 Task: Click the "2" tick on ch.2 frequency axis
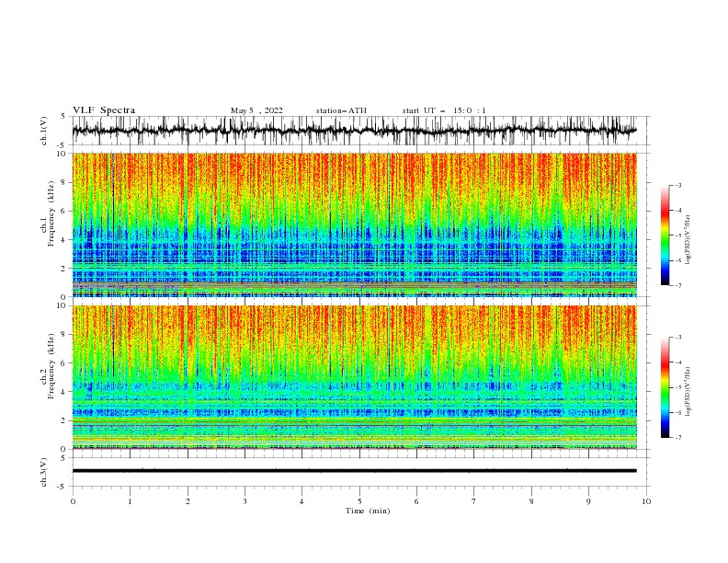pyautogui.click(x=63, y=420)
